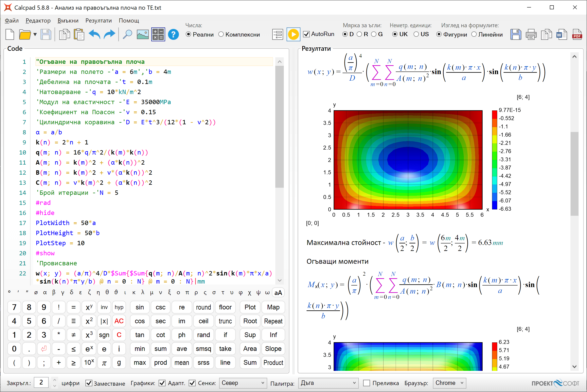
Task: Click the results pane vertical scrollbar thumb
Action: (575, 174)
